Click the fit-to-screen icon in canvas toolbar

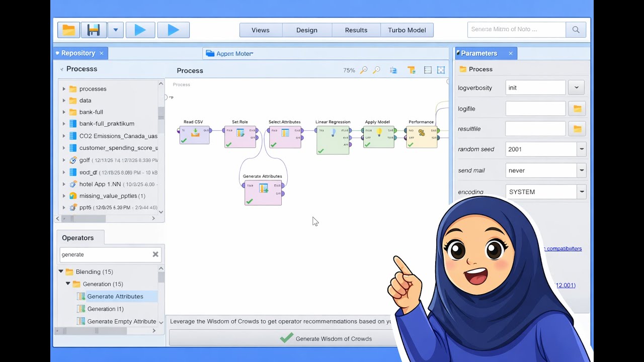pyautogui.click(x=441, y=70)
